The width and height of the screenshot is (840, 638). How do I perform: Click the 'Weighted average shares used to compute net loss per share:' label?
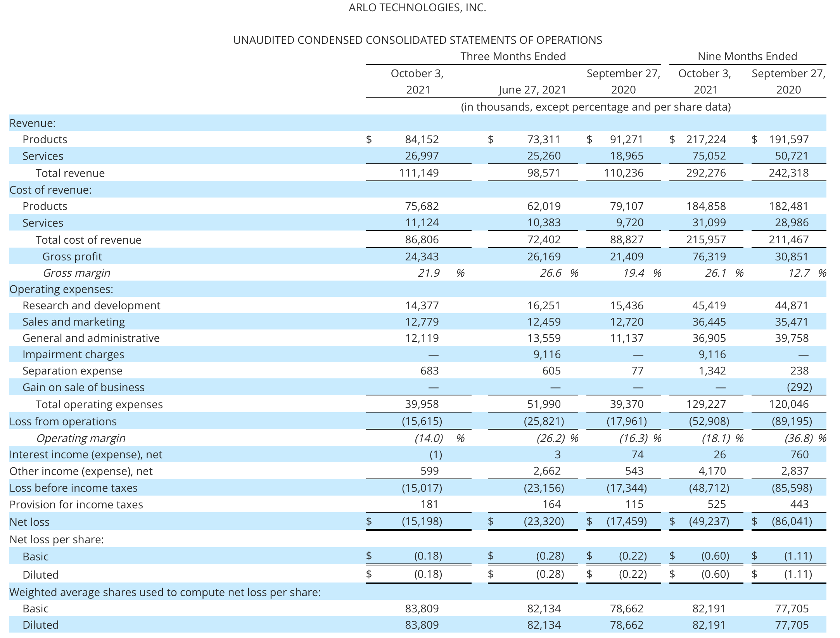[165, 592]
